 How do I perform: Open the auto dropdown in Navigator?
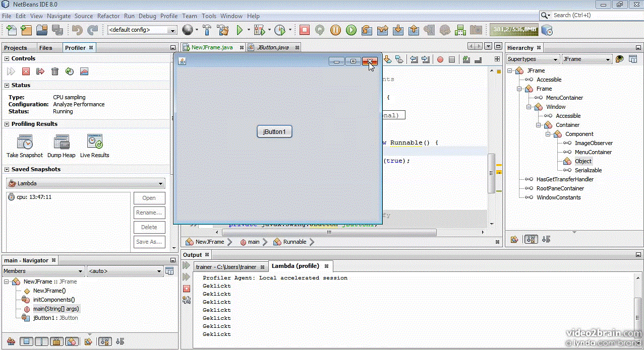(125, 271)
